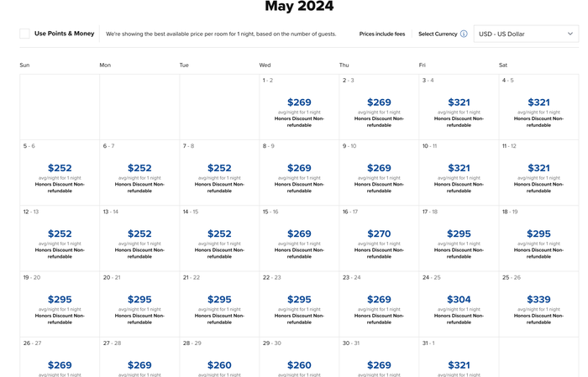Choose May 10 - 11 priced at $321
This screenshot has height=377, width=588.
point(459,173)
